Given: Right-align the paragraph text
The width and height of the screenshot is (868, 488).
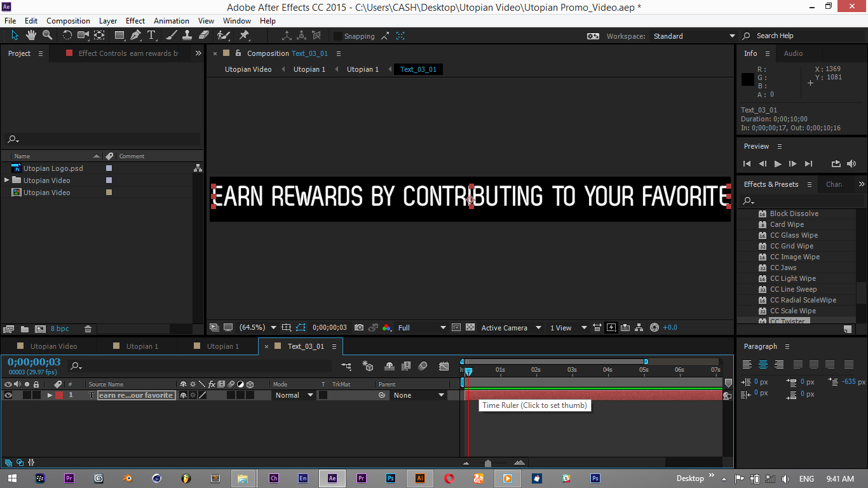Looking at the screenshot, I should click(x=779, y=365).
